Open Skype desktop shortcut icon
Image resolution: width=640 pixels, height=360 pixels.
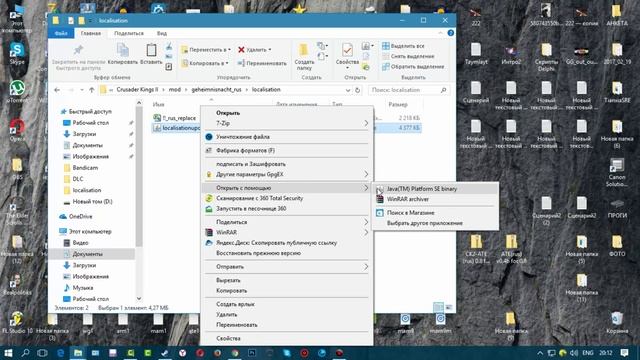coord(17,53)
